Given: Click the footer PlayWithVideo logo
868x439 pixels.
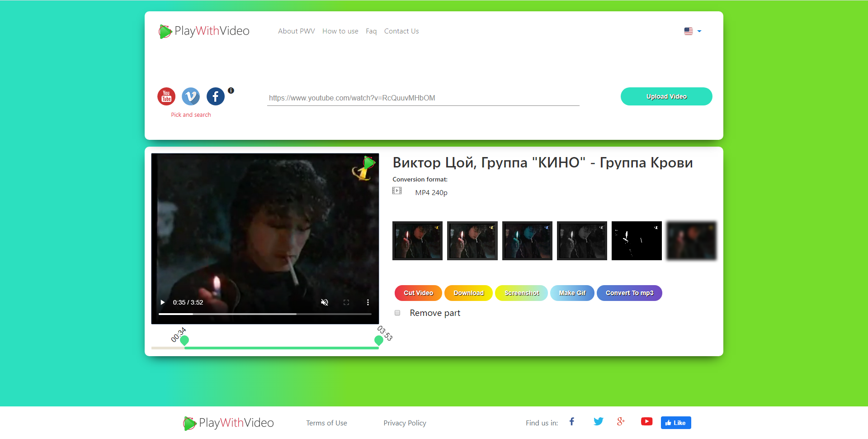Looking at the screenshot, I should pos(228,423).
